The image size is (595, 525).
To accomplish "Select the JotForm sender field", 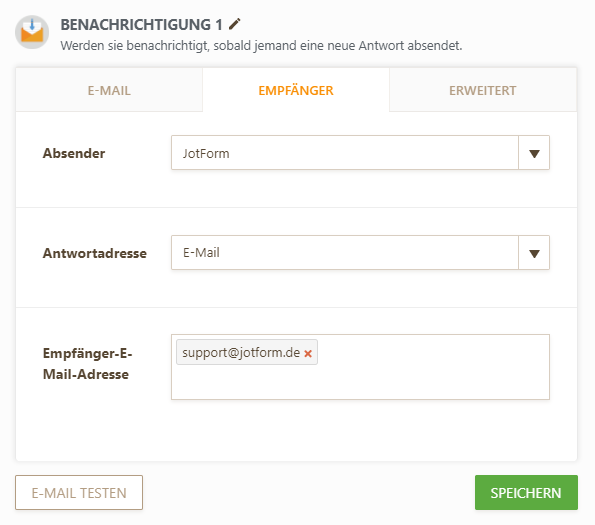I will pyautogui.click(x=345, y=153).
